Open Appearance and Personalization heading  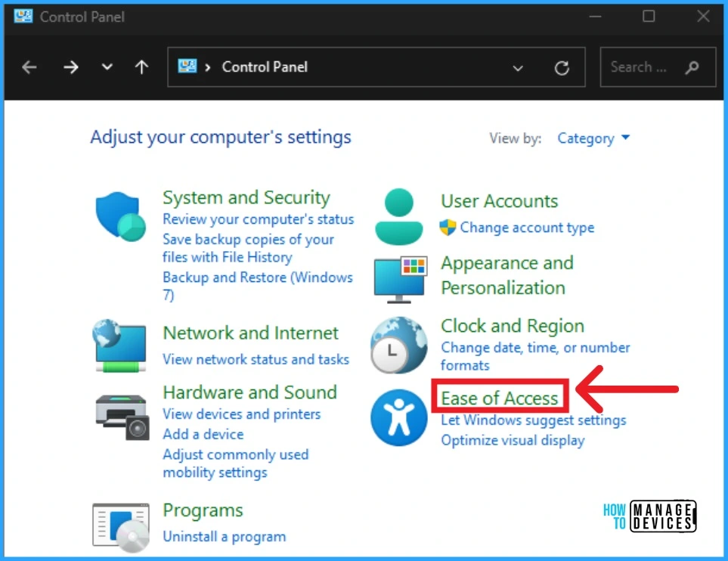pos(507,275)
